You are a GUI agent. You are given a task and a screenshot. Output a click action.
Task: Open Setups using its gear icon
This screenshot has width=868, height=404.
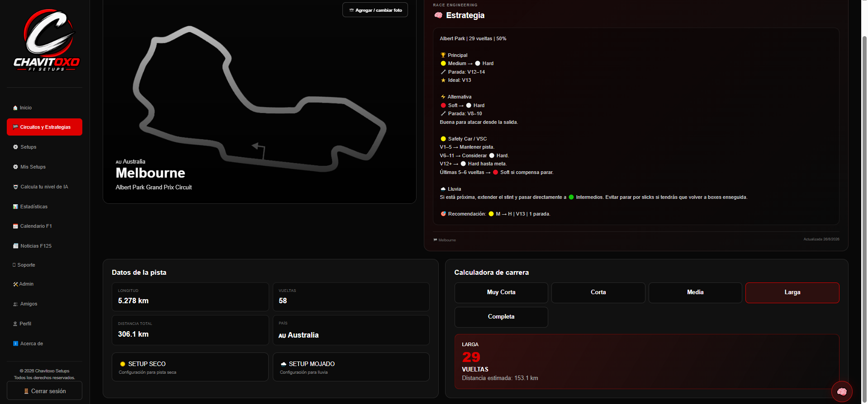pyautogui.click(x=15, y=147)
